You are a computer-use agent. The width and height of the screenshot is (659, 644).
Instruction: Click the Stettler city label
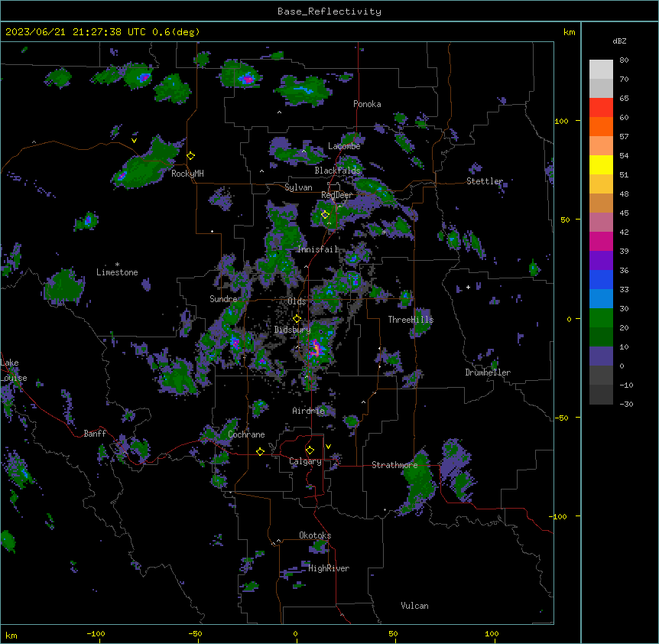coord(485,181)
